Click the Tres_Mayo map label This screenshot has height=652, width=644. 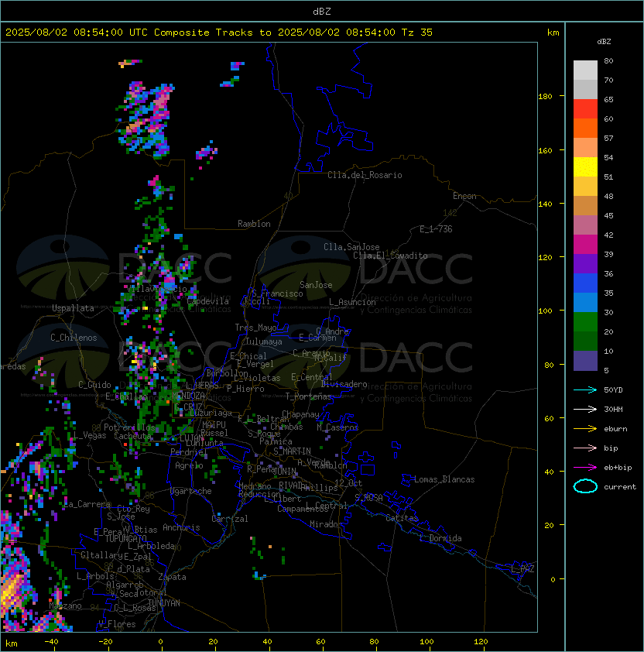255,328
